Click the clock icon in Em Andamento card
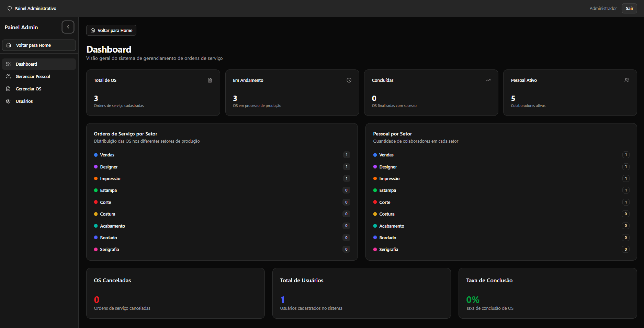 [x=349, y=80]
